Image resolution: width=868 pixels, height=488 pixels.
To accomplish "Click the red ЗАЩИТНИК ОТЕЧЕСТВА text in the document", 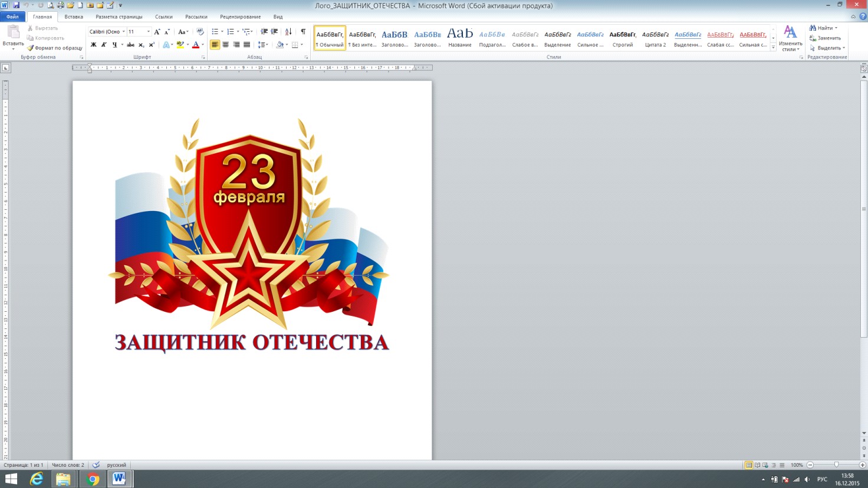I will (252, 342).
